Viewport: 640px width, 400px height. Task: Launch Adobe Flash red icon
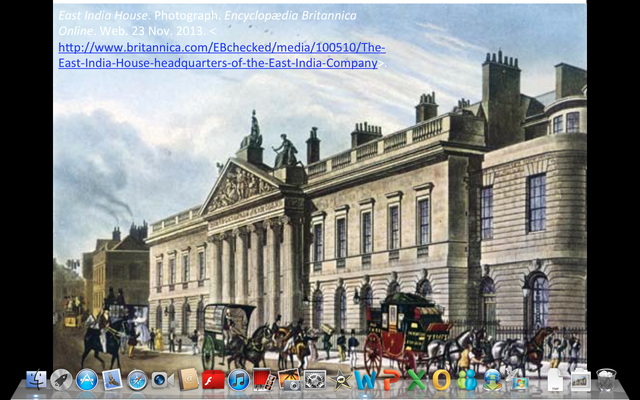click(213, 380)
